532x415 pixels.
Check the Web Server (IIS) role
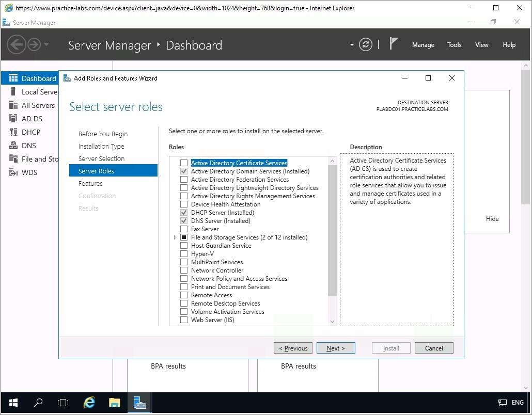pos(184,320)
